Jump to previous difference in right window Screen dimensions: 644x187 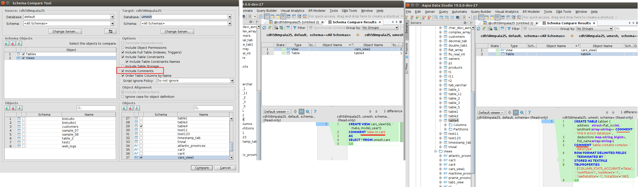tap(607, 113)
